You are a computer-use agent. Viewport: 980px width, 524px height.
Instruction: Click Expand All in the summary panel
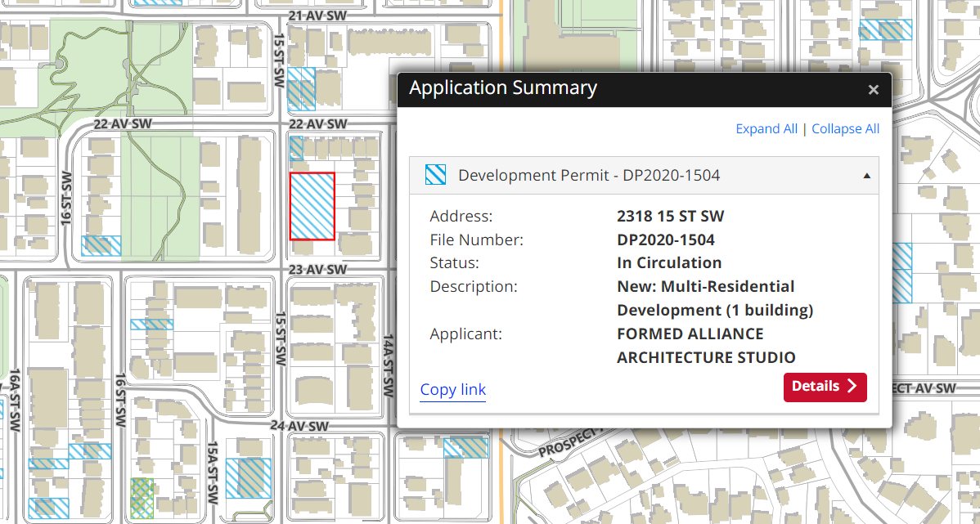[766, 129]
